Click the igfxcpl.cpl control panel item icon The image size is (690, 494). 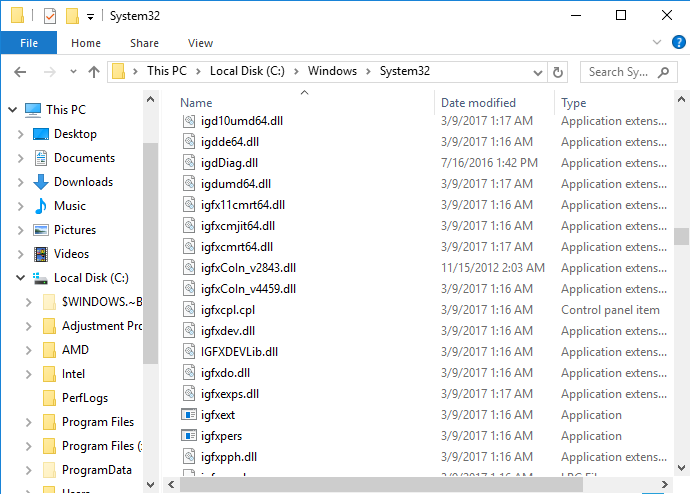189,310
